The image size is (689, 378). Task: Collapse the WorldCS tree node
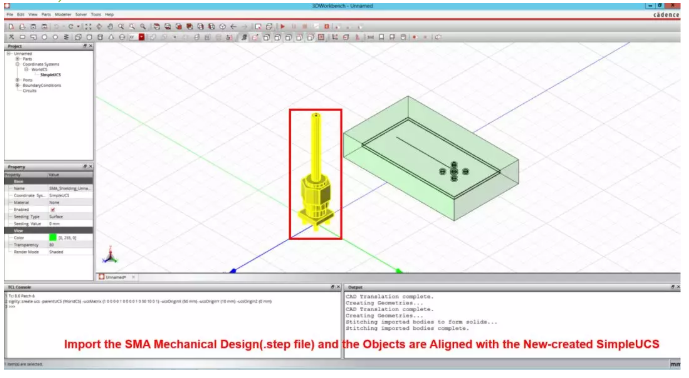(26, 69)
